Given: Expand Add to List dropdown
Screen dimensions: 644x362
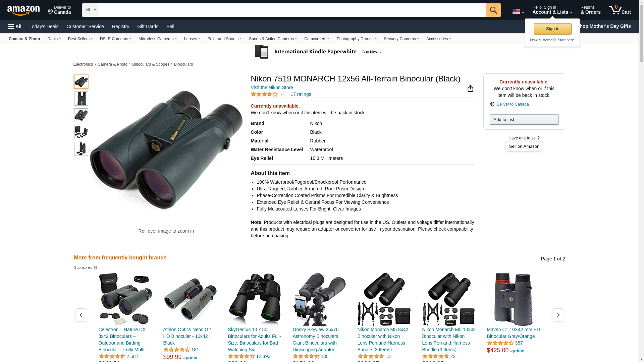Looking at the screenshot, I should [x=524, y=120].
